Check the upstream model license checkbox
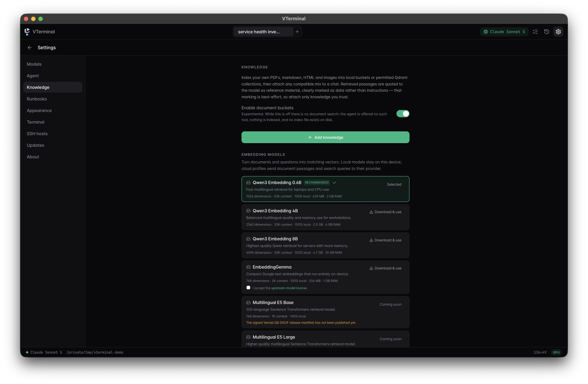The width and height of the screenshot is (588, 384). click(248, 288)
